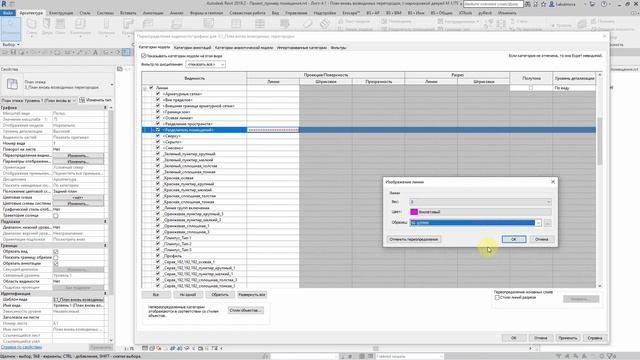The width and height of the screenshot is (640, 360).
Task: Click 'Отмена' in the line graphics dialog
Action: 542,239
